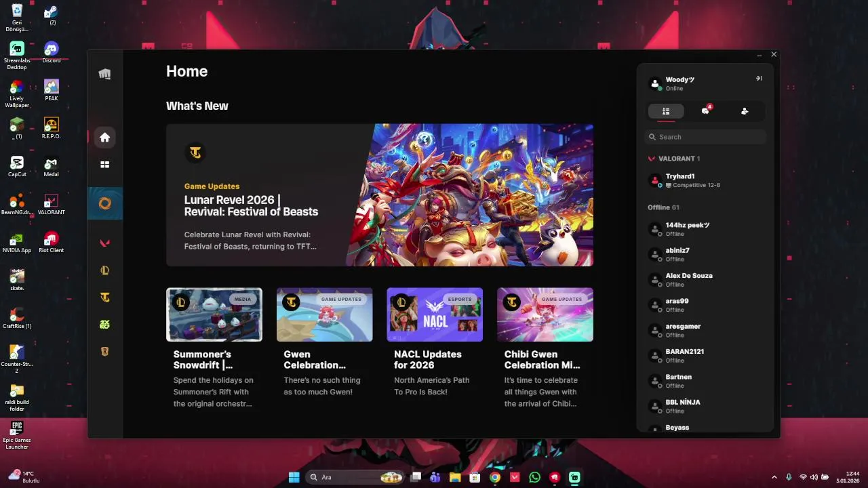Open Gwen Celebration card thumbnail

click(324, 314)
